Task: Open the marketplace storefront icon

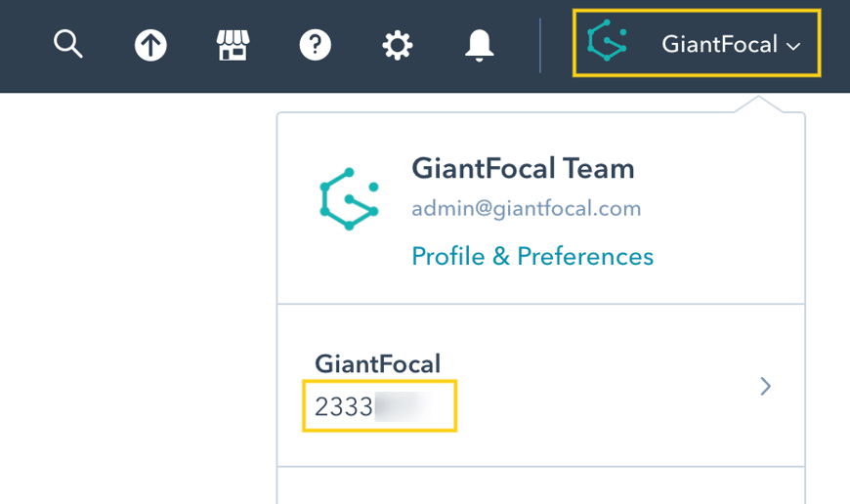Action: point(233,45)
